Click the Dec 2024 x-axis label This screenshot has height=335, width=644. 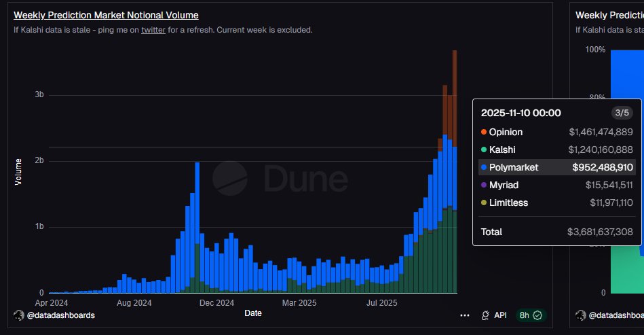[216, 303]
